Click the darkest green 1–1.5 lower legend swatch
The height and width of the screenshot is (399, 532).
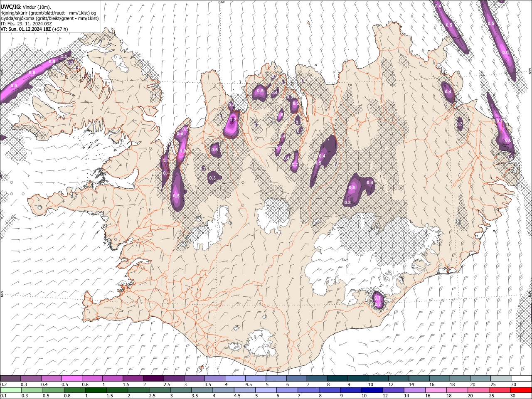click(96, 390)
